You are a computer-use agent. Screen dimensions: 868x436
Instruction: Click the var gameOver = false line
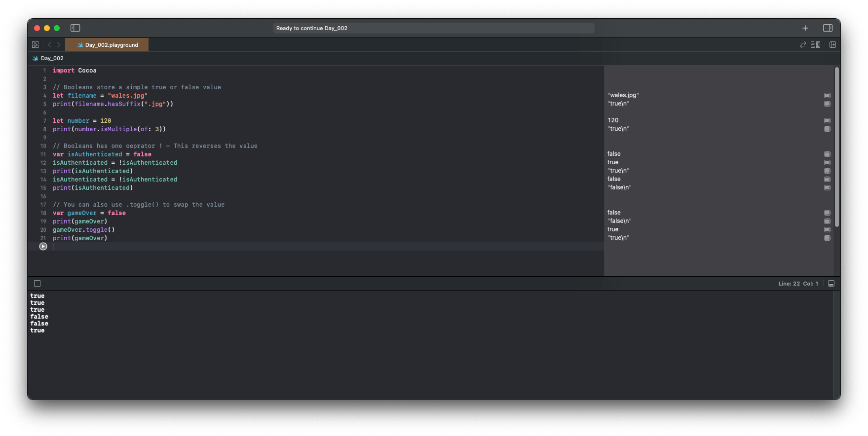pyautogui.click(x=89, y=213)
